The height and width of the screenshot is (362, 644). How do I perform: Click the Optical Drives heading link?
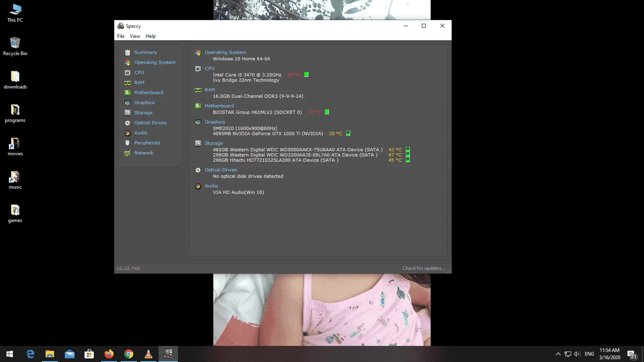pyautogui.click(x=221, y=170)
